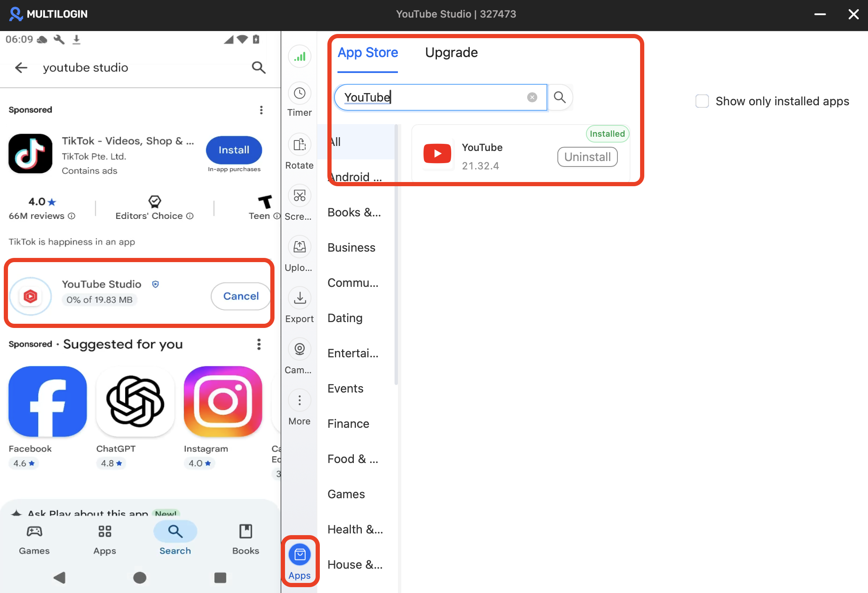868x593 pixels.
Task: Open the Suggested for you three-dot menu
Action: [x=259, y=344]
